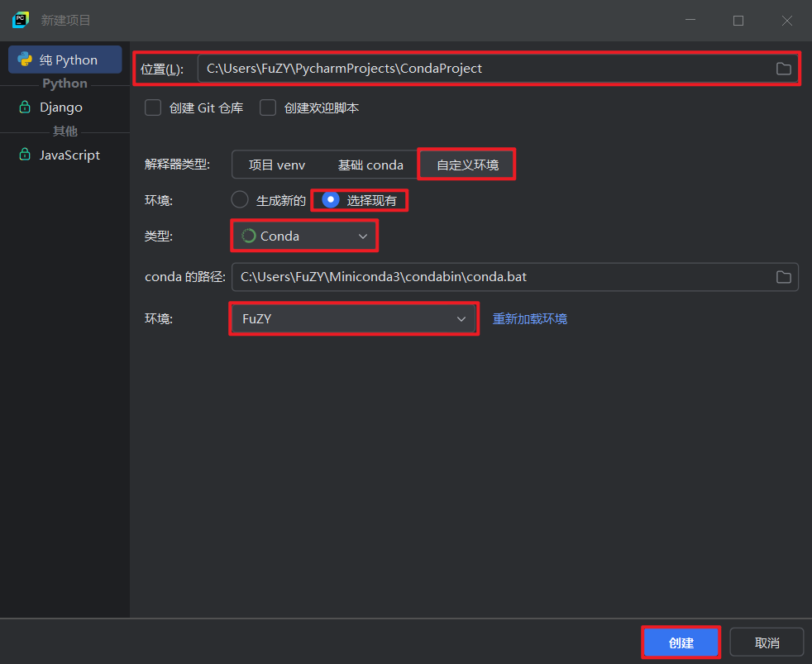This screenshot has height=664, width=812.
Task: Choose the 生成新的 environment radio button
Action: click(x=240, y=199)
